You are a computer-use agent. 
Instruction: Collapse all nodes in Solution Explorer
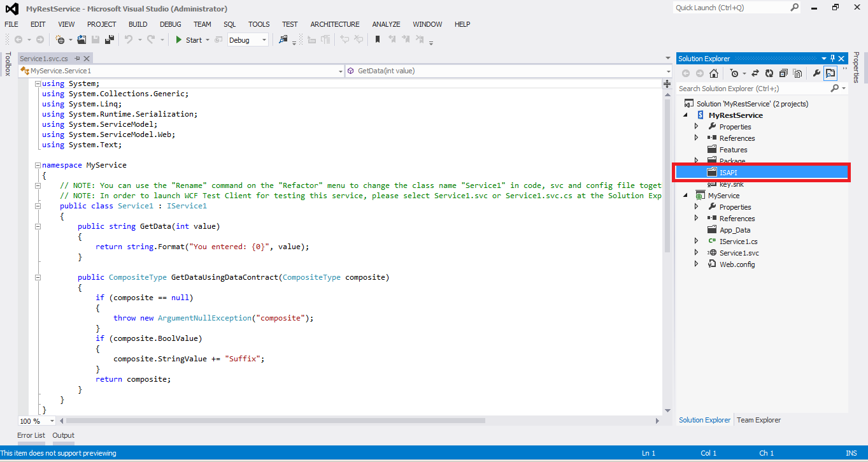tap(784, 73)
